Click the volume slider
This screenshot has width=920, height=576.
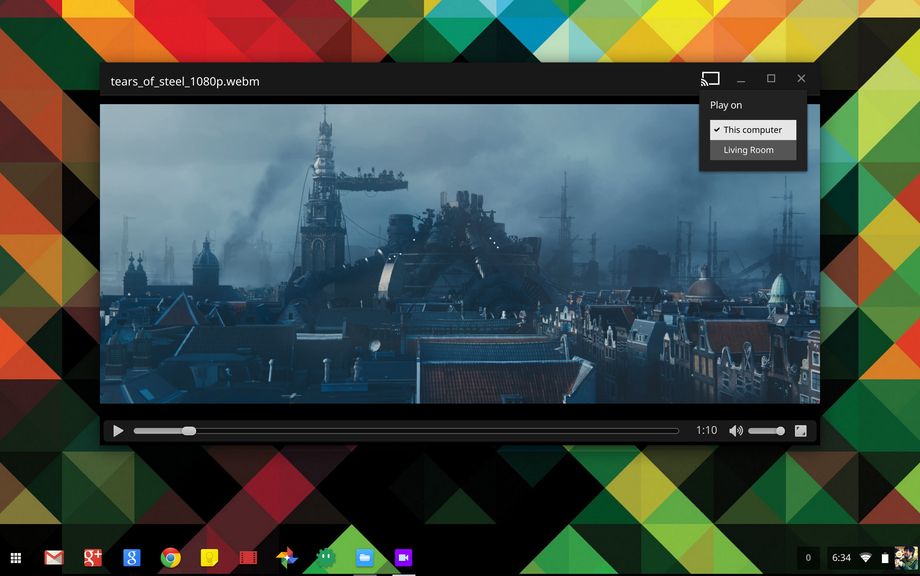click(766, 431)
